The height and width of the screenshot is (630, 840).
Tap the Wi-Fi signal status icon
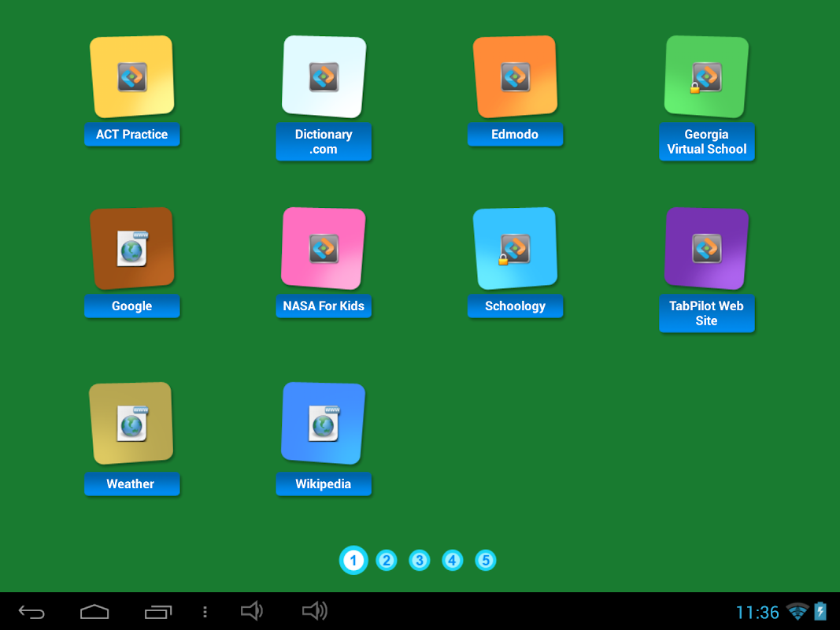[x=797, y=611]
